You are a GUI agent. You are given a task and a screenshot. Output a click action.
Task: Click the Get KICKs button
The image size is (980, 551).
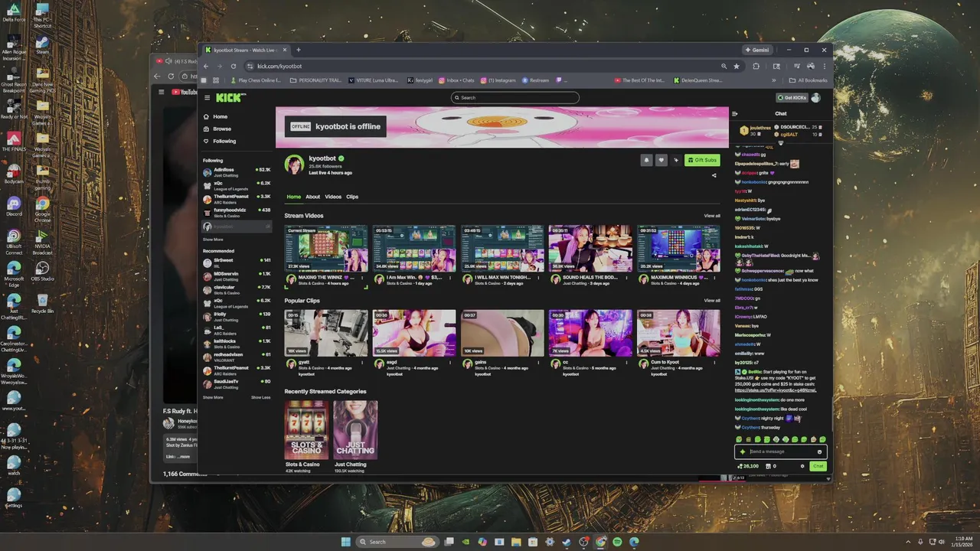click(x=792, y=98)
